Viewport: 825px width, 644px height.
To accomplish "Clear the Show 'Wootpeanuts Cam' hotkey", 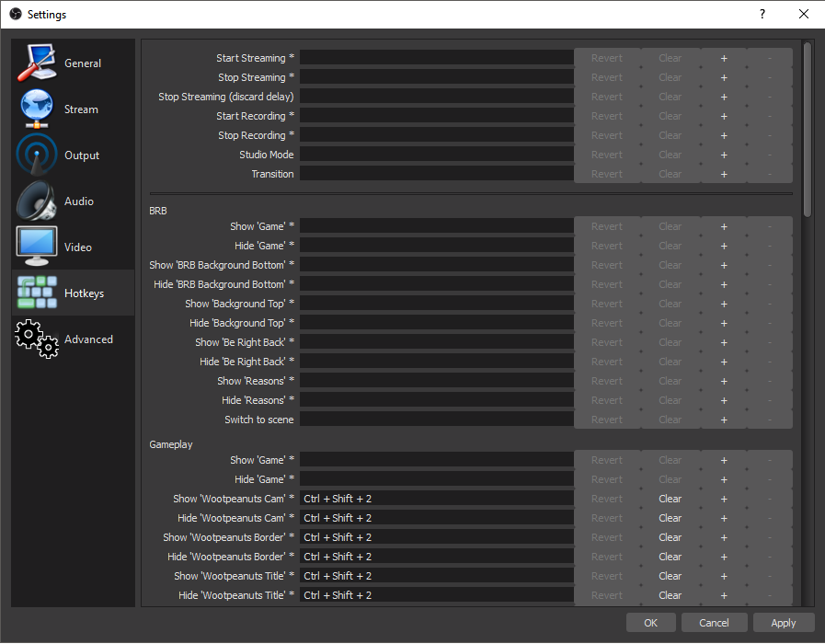I will pos(670,499).
